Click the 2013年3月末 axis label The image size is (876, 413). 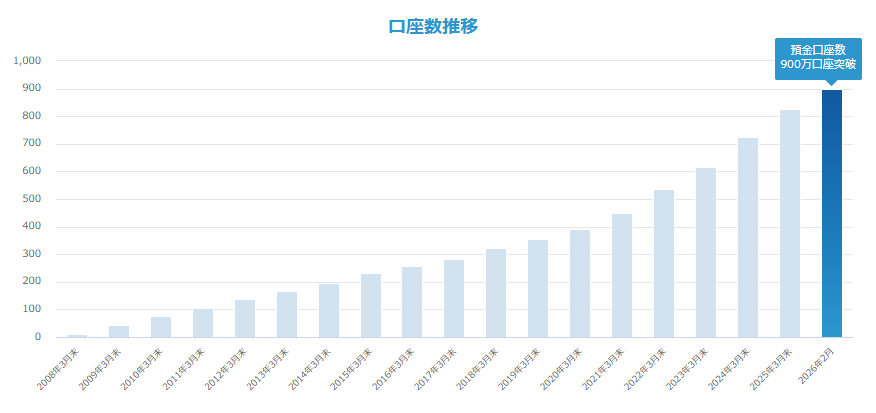[268, 369]
